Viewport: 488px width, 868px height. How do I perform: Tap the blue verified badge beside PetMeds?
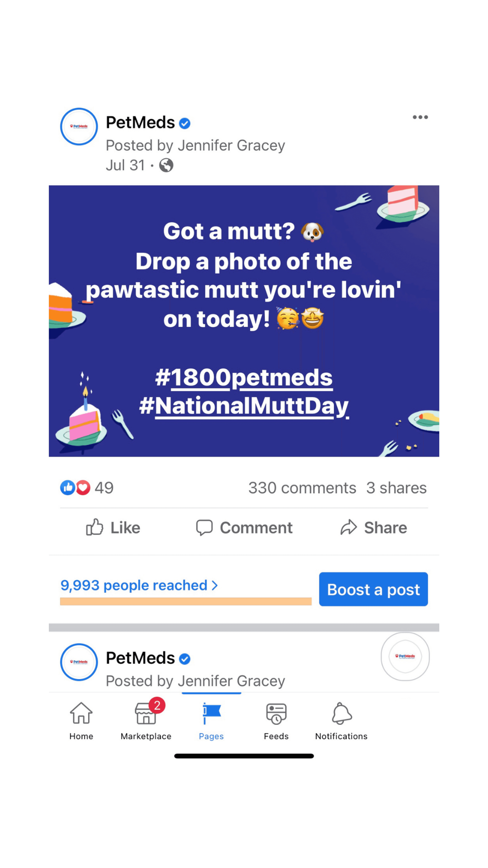(185, 123)
